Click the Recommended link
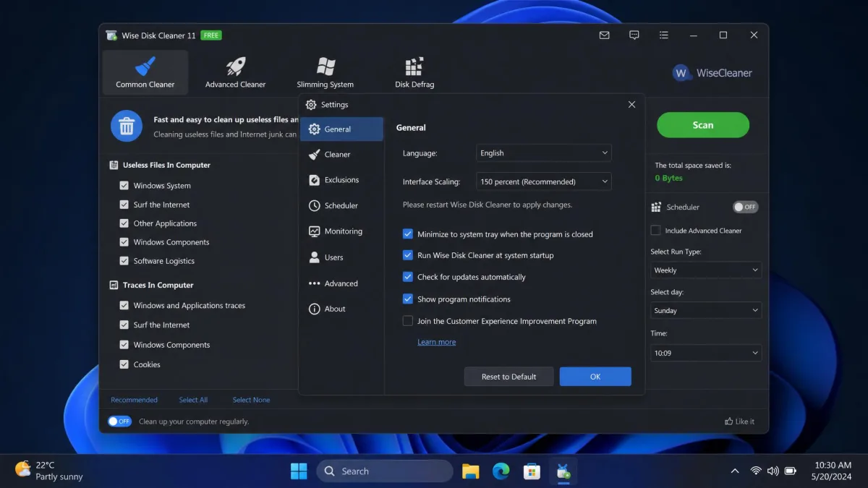The width and height of the screenshot is (868, 488). [134, 400]
